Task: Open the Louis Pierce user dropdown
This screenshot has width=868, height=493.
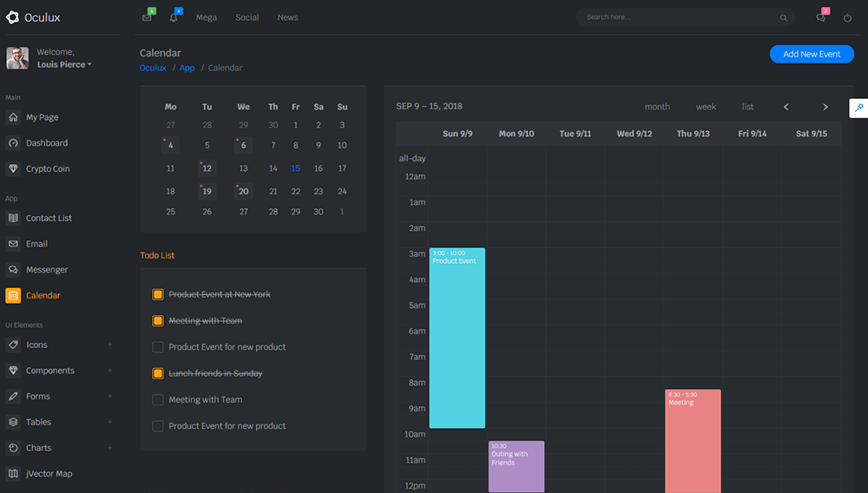Action: 64,64
